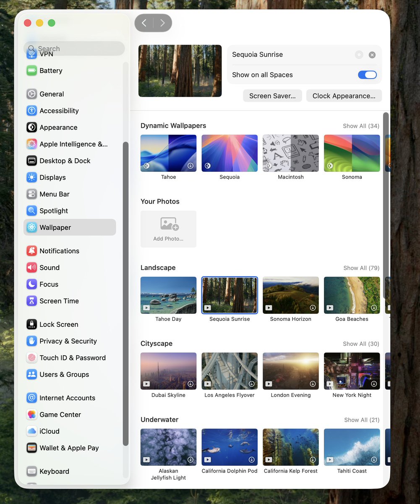Add a photo to Your Photos
Image resolution: width=420 pixels, height=504 pixels.
(x=168, y=229)
